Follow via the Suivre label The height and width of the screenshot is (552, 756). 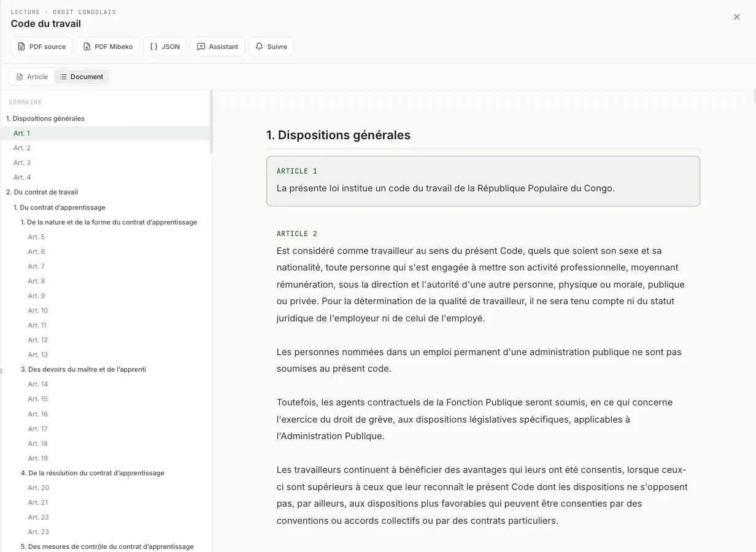click(277, 47)
